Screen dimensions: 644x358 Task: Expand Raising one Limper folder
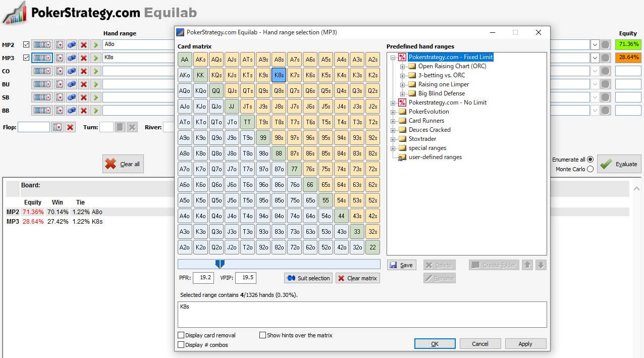click(x=402, y=84)
